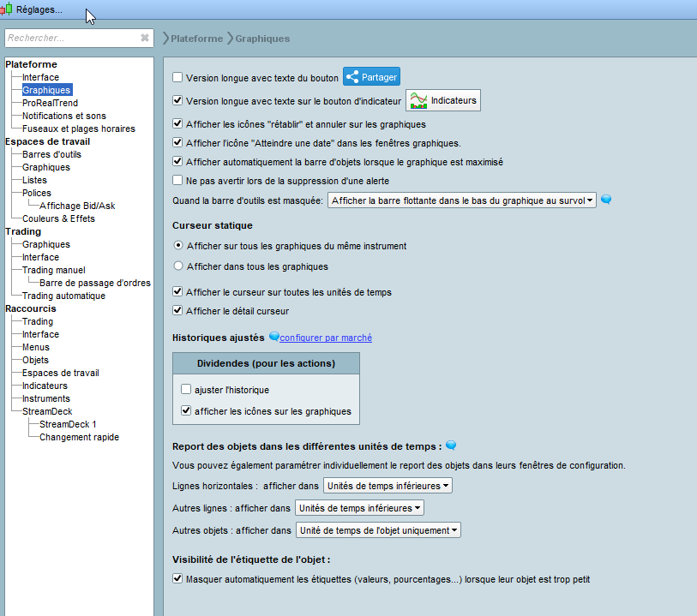
Task: Open Barres d'outils settings
Action: coord(51,154)
